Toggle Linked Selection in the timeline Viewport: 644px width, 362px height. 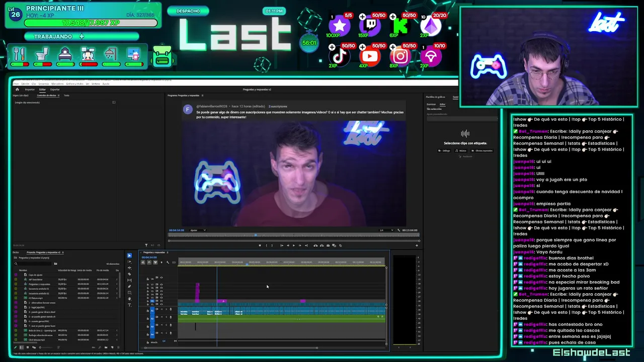pyautogui.click(x=155, y=262)
